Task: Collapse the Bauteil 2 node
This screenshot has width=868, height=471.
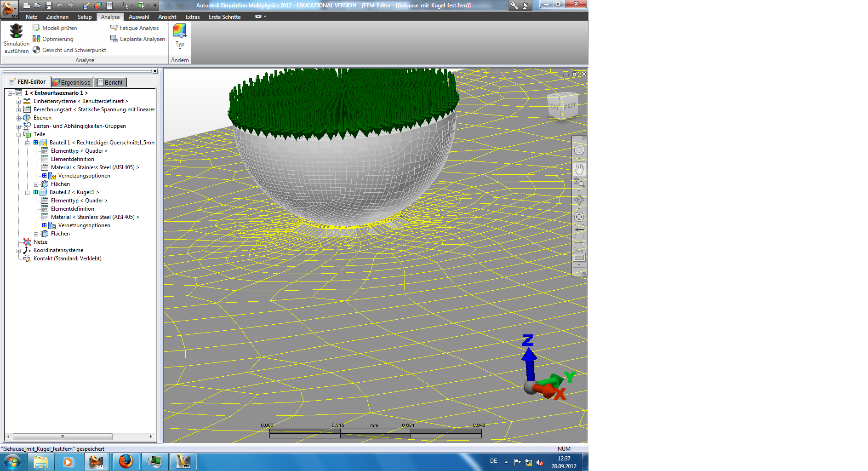Action: (x=28, y=193)
